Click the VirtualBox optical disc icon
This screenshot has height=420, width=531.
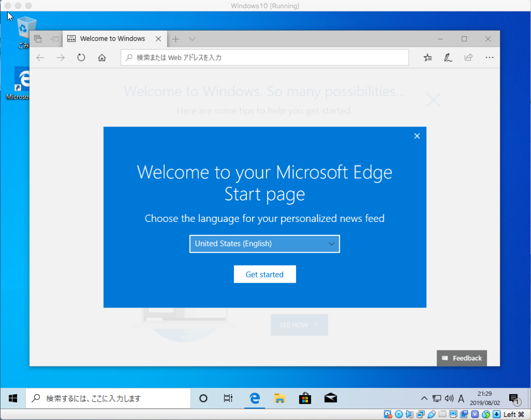[x=399, y=414]
